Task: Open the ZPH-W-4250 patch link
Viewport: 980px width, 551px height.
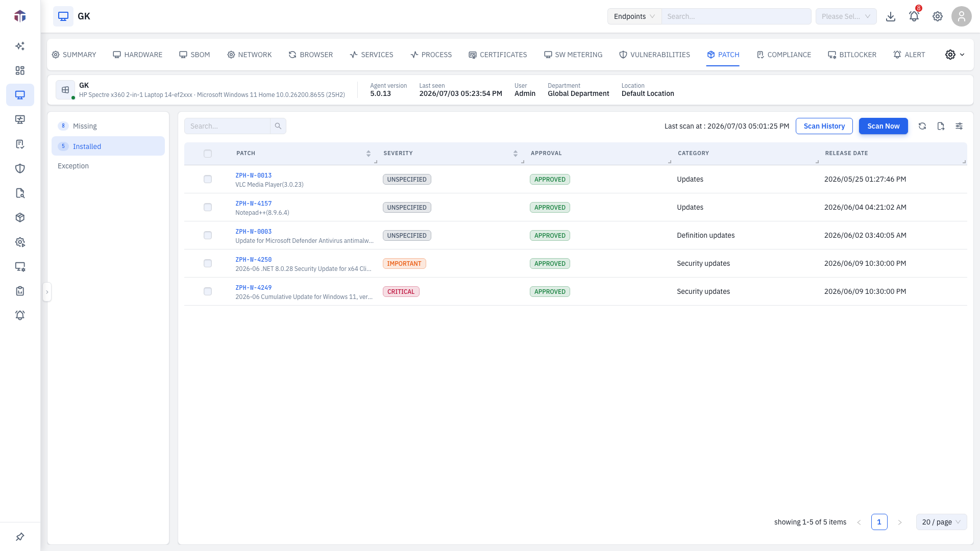Action: [254, 259]
